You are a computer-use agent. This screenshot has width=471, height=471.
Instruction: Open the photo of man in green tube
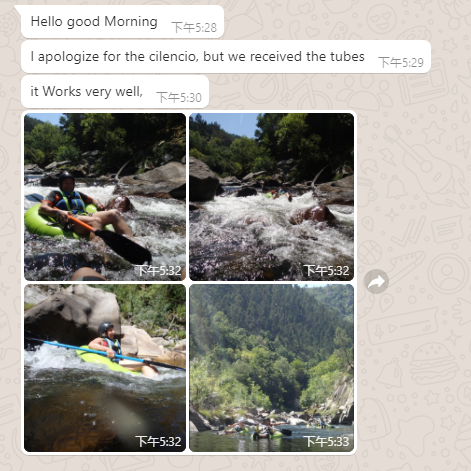coord(105,197)
